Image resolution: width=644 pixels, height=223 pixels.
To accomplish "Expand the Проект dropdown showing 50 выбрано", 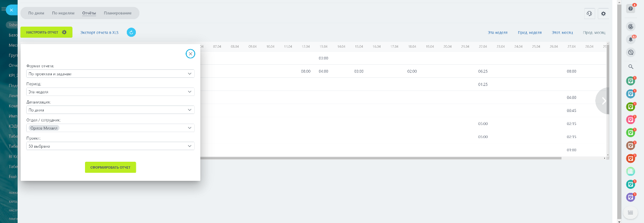I will click(x=110, y=146).
